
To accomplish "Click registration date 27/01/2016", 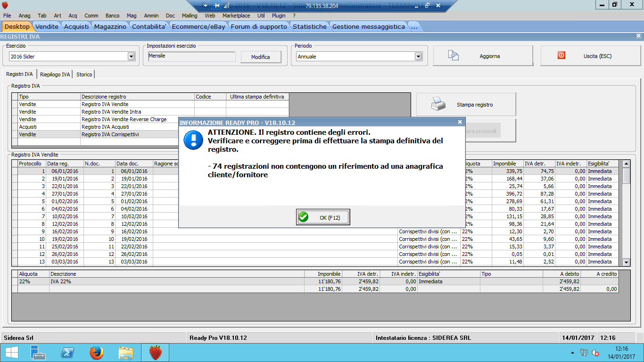I will coord(65,194).
